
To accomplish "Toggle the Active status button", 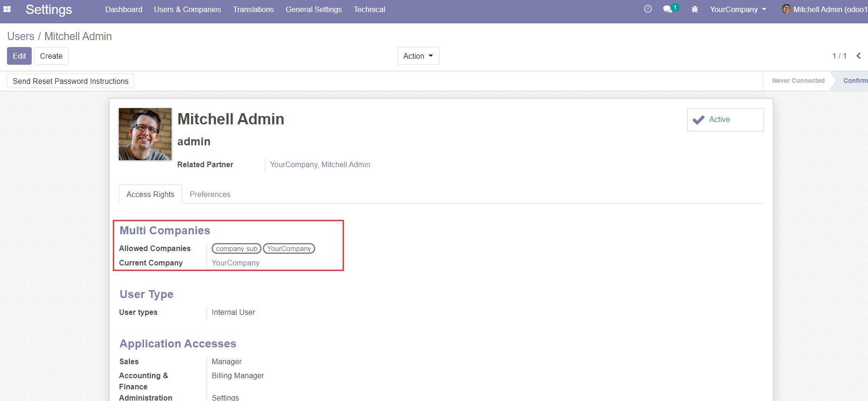I will tap(725, 120).
